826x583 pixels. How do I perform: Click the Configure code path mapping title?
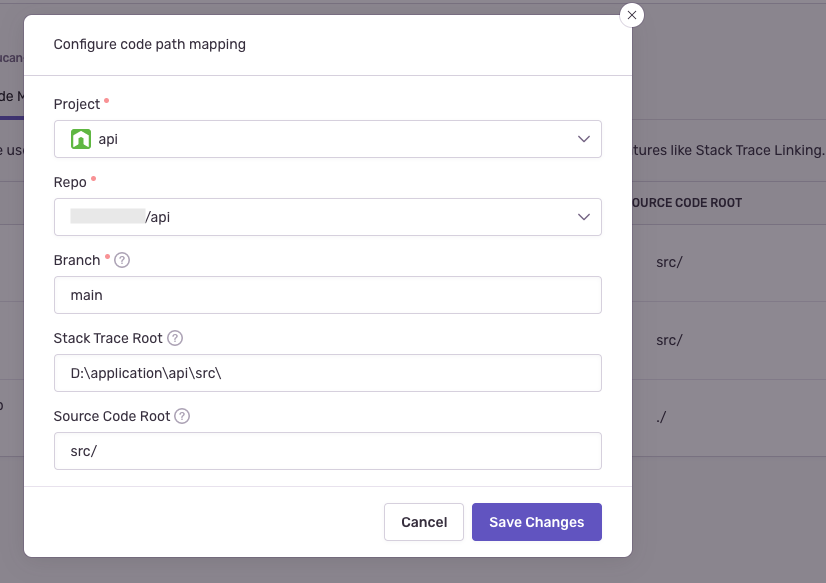148,44
